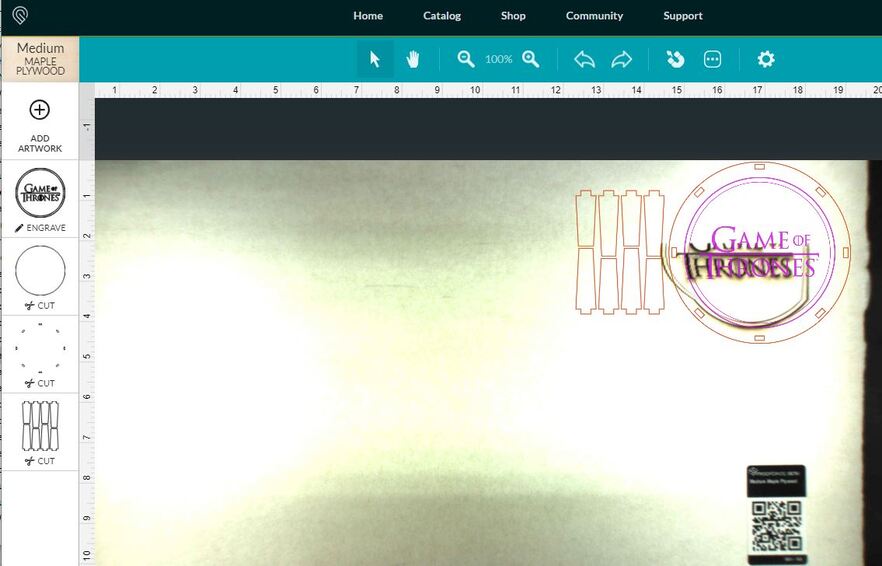Viewport: 882px width, 566px height.
Task: Click Add Artwork plus icon
Action: (x=39, y=110)
